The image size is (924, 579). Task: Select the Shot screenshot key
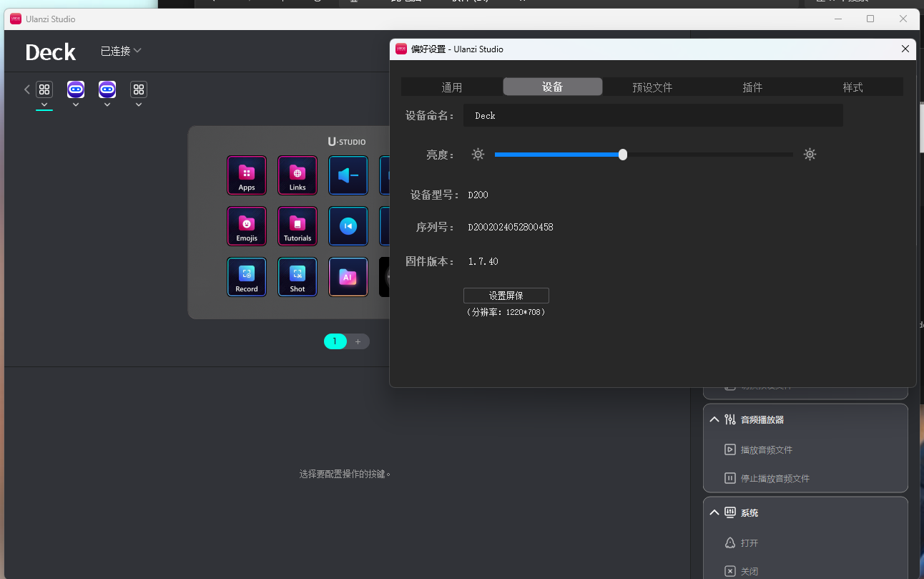coord(298,277)
